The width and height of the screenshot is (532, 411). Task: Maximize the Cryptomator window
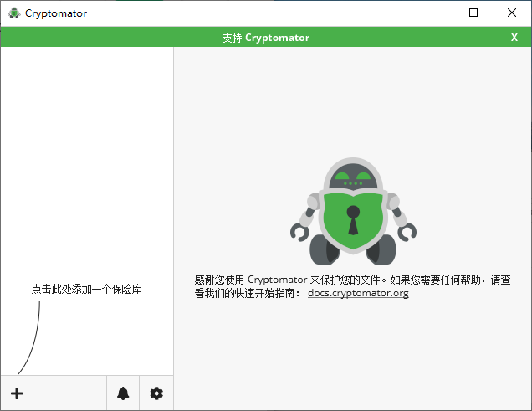[473, 13]
